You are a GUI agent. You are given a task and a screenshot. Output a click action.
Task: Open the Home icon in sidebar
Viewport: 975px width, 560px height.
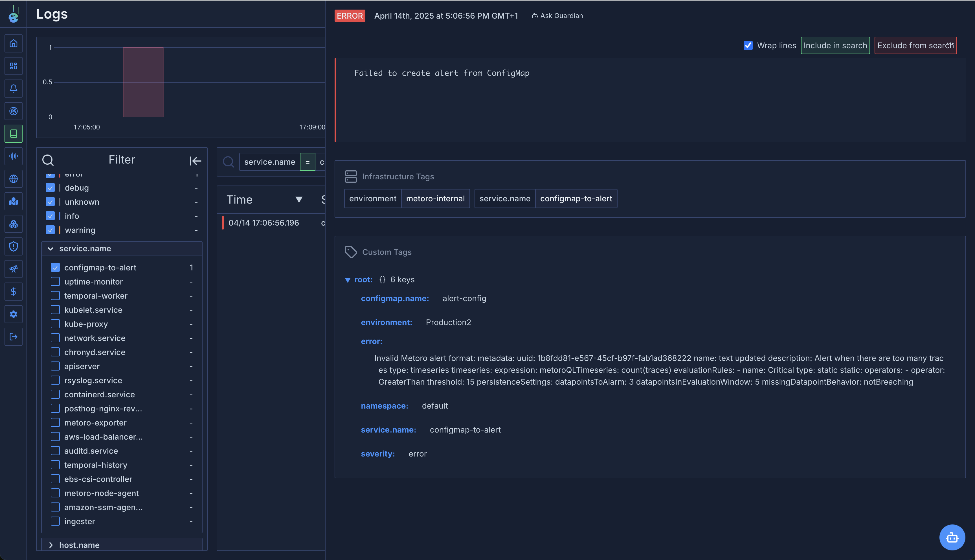click(14, 43)
